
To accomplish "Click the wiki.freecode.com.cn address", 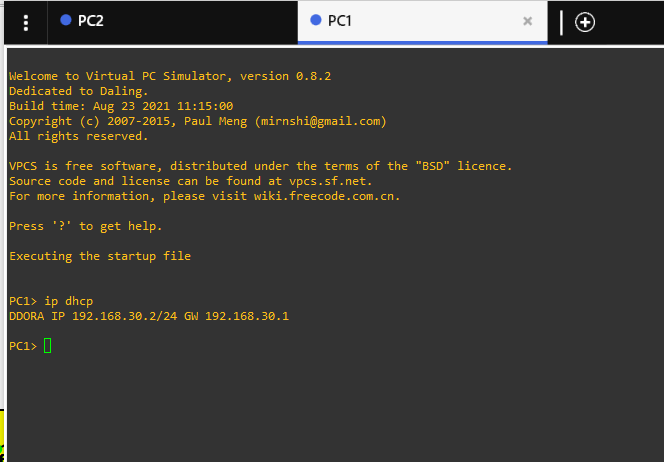I will [x=326, y=196].
